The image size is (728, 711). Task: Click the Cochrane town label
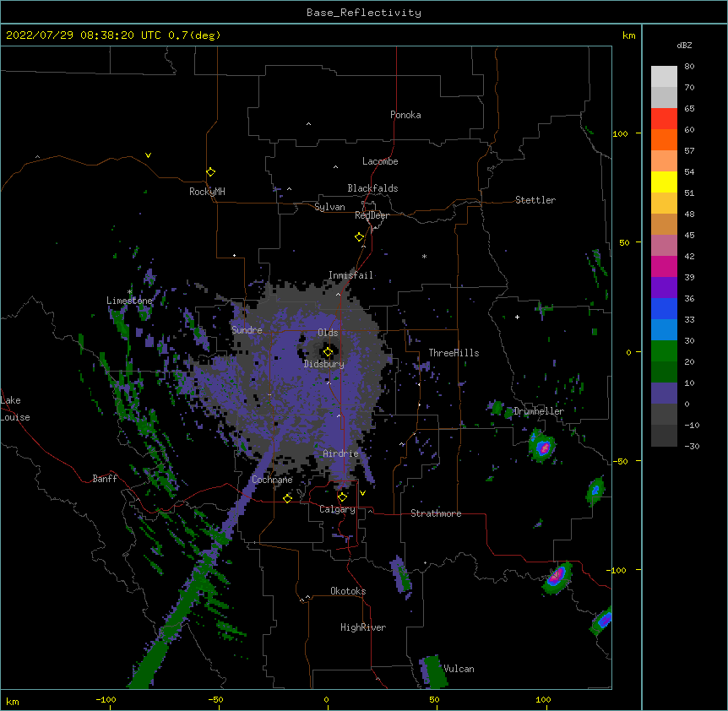click(272, 480)
